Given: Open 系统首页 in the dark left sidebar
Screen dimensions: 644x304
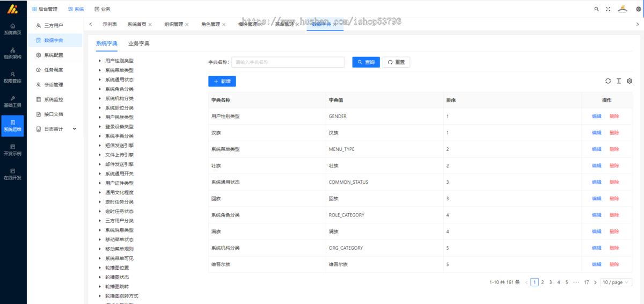Looking at the screenshot, I should click(12, 29).
